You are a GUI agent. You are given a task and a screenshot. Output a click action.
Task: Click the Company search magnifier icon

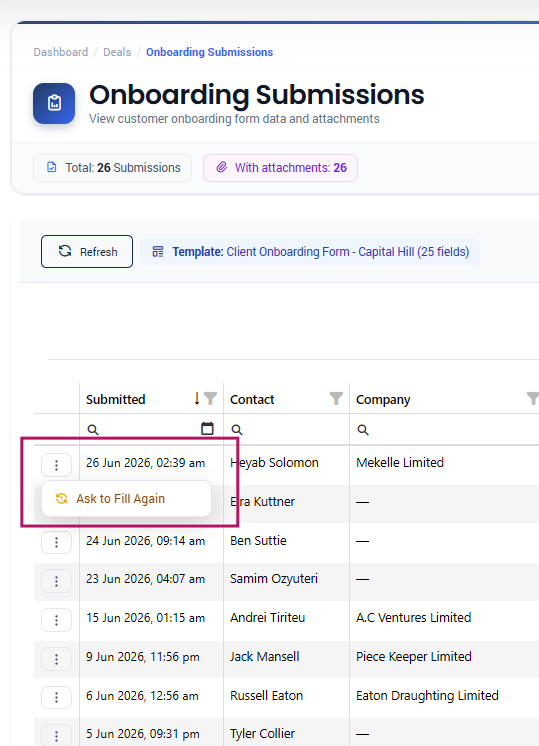363,430
